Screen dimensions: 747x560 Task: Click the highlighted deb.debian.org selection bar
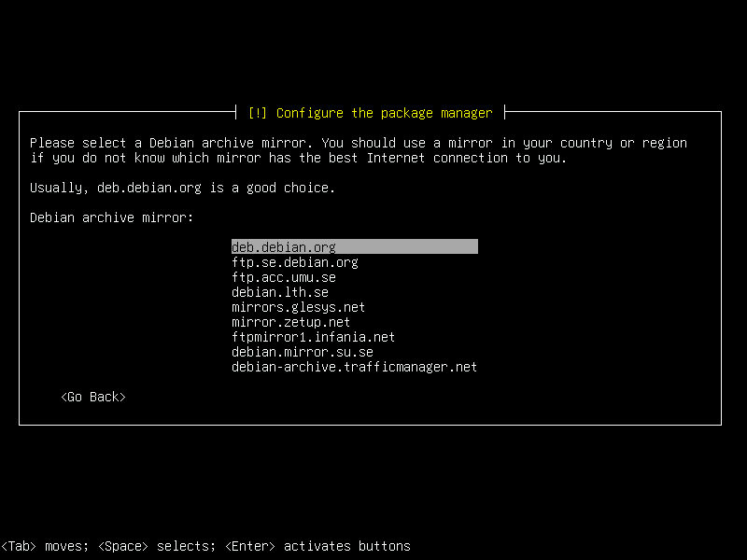355,246
